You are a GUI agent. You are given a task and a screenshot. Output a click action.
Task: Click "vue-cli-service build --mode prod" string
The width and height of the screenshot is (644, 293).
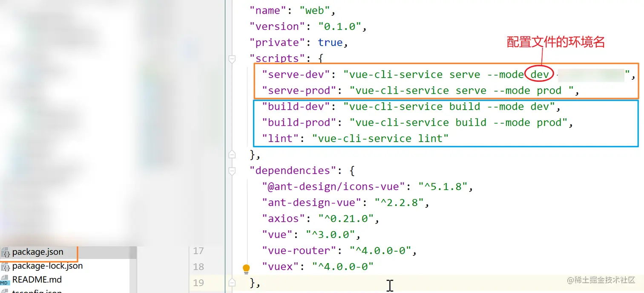click(459, 122)
